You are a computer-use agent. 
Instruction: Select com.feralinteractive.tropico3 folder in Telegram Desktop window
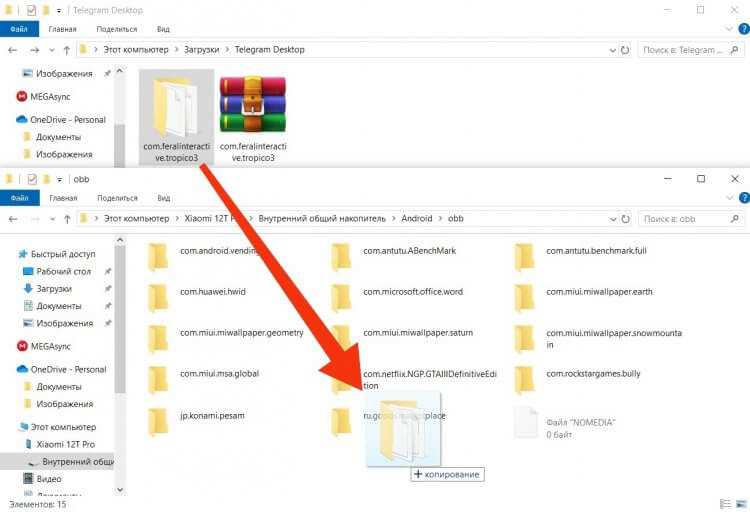176,117
